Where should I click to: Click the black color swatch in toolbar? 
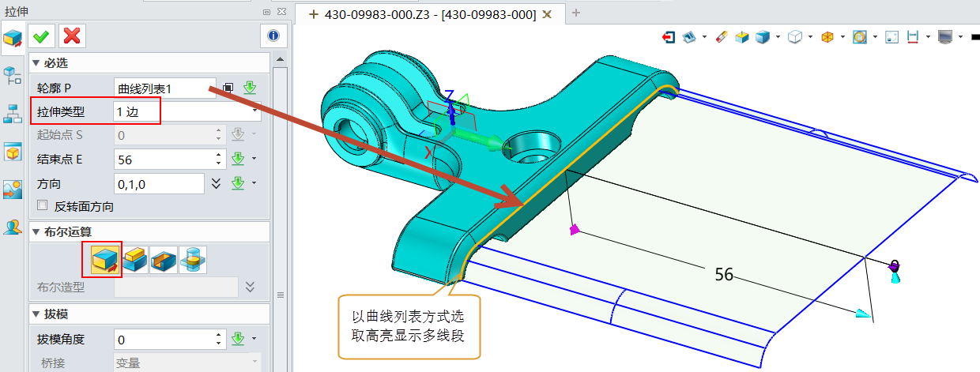tap(973, 37)
